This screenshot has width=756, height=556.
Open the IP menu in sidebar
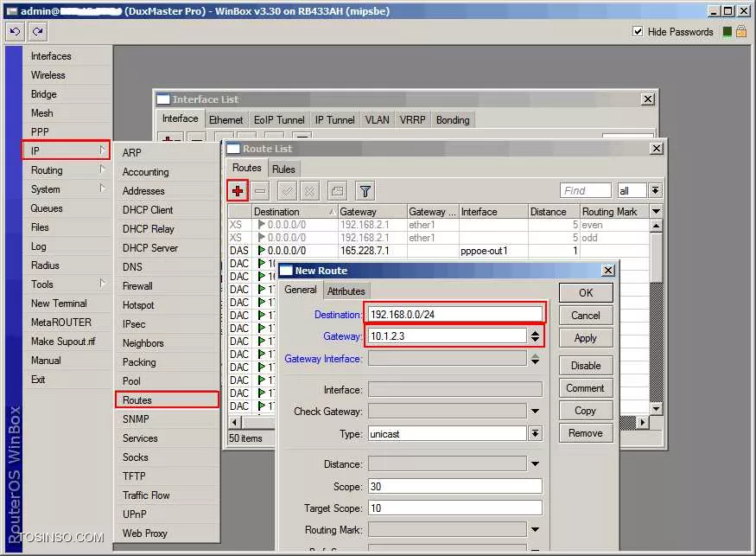click(66, 150)
